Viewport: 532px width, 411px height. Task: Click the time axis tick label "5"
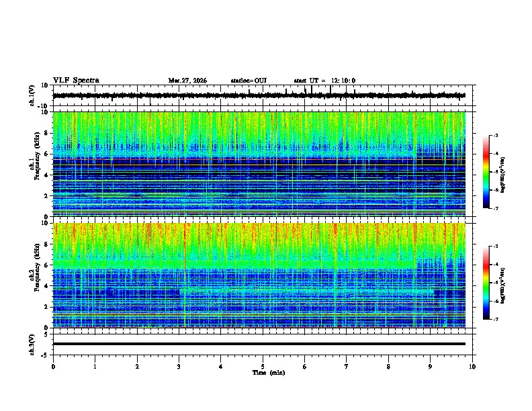pos(263,367)
